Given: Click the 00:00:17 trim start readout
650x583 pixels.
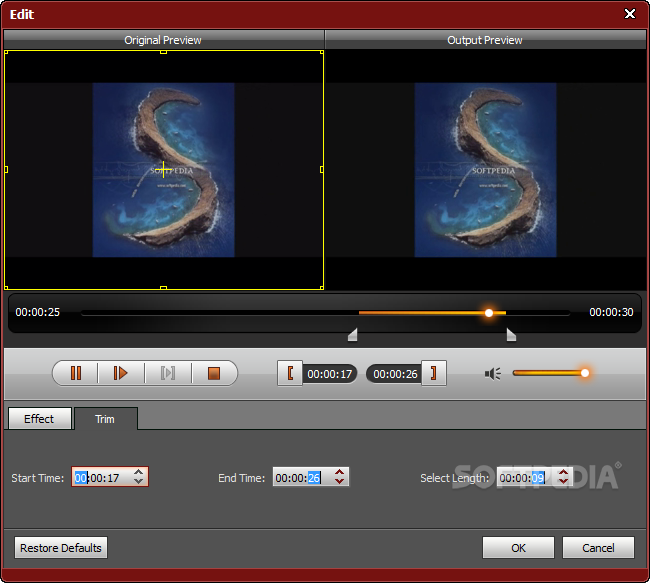Looking at the screenshot, I should coord(330,374).
